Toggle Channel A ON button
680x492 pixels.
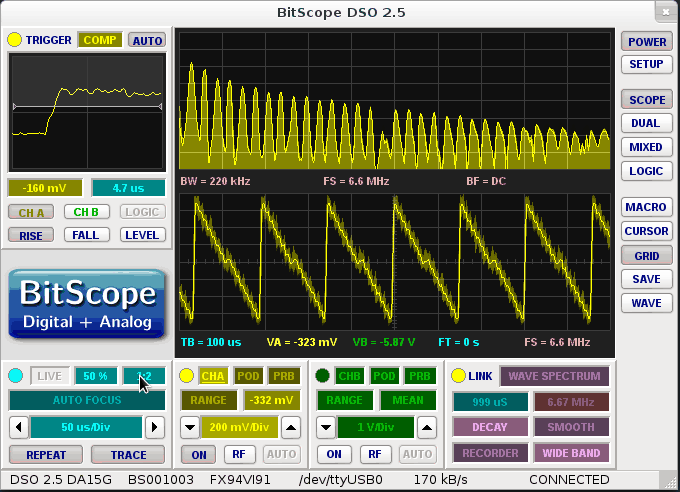tap(198, 454)
